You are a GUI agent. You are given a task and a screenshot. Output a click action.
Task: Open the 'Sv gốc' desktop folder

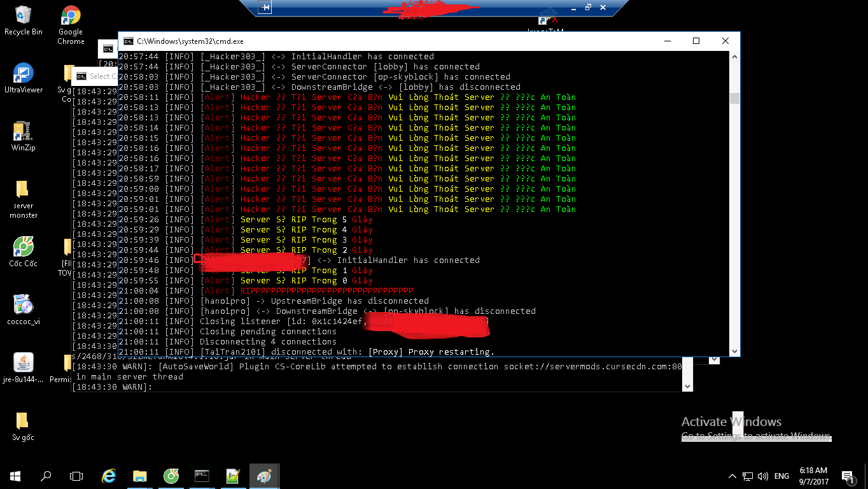[x=23, y=426]
